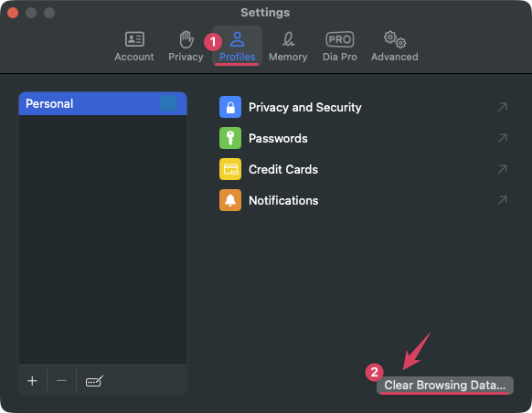Click the orange bell Notifications icon

pos(230,200)
